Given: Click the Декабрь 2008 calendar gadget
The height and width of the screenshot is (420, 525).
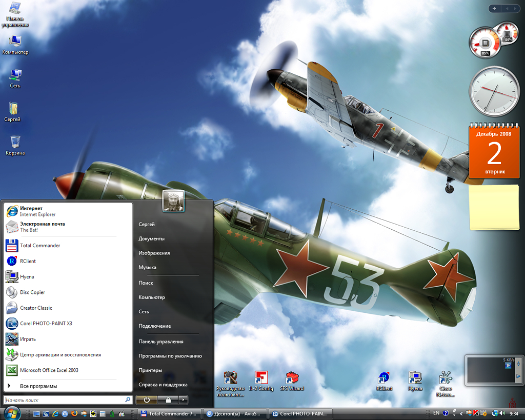Looking at the screenshot, I should click(494, 151).
